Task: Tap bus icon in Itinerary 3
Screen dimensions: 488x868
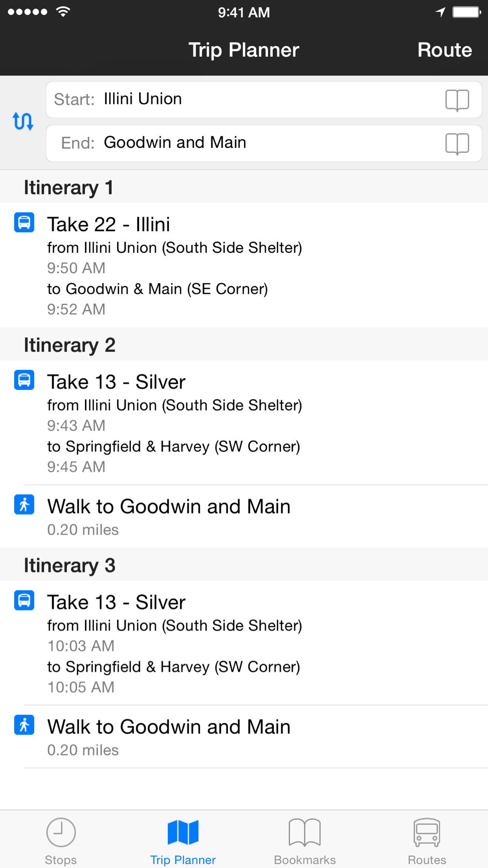Action: tap(24, 600)
